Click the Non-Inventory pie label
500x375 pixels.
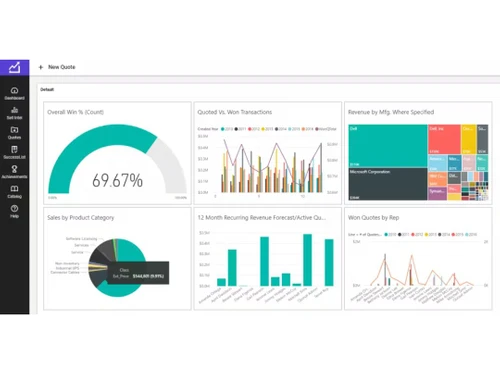click(67, 263)
